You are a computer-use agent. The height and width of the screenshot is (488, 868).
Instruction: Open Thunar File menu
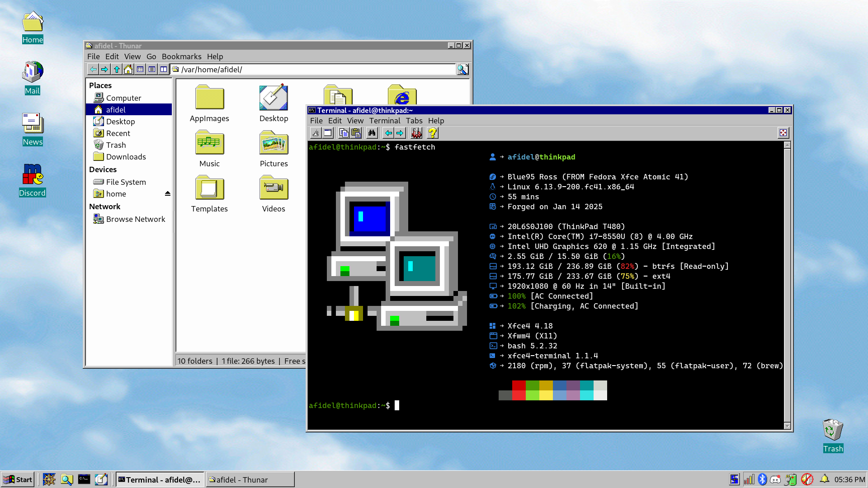(94, 56)
